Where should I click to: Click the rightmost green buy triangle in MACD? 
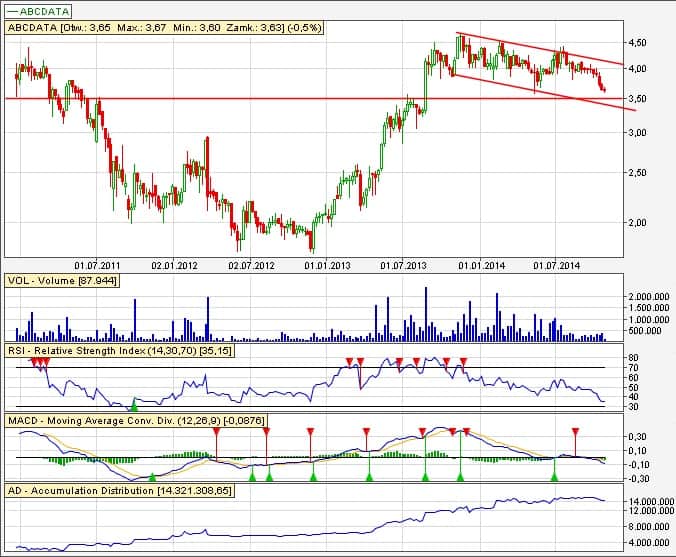click(x=554, y=477)
